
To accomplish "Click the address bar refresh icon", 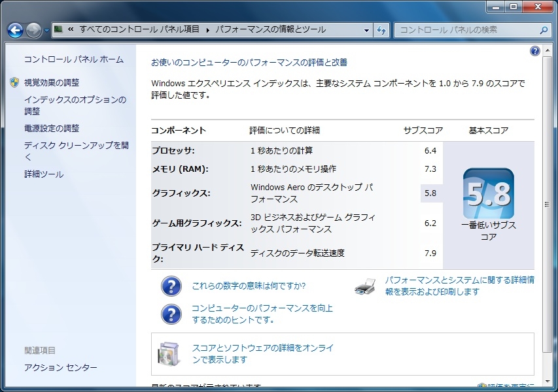I will pos(382,30).
